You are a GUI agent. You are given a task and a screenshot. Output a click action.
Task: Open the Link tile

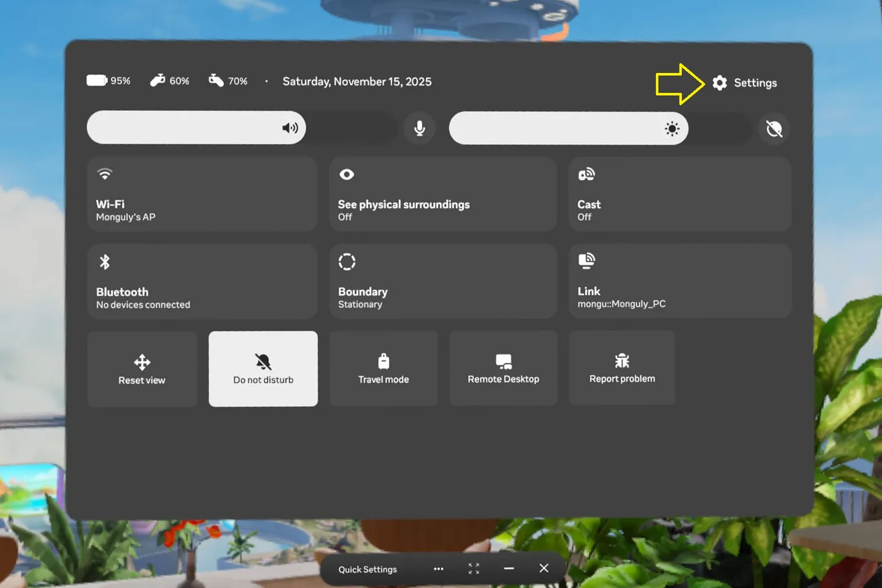680,281
